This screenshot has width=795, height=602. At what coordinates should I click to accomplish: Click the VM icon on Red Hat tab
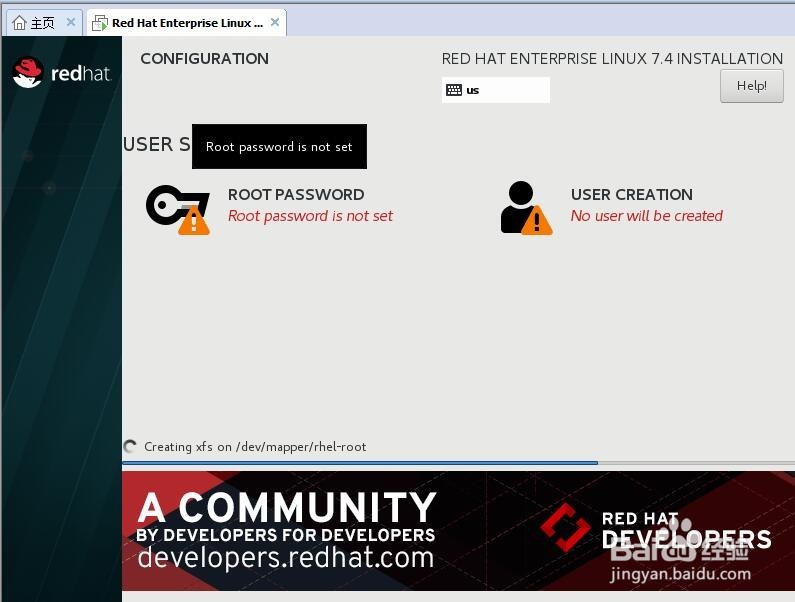pyautogui.click(x=100, y=23)
